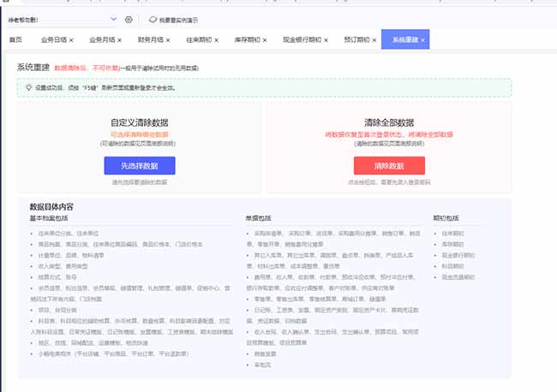The image size is (557, 392).
Task: Close the 往来期初 tab
Action: coord(216,40)
